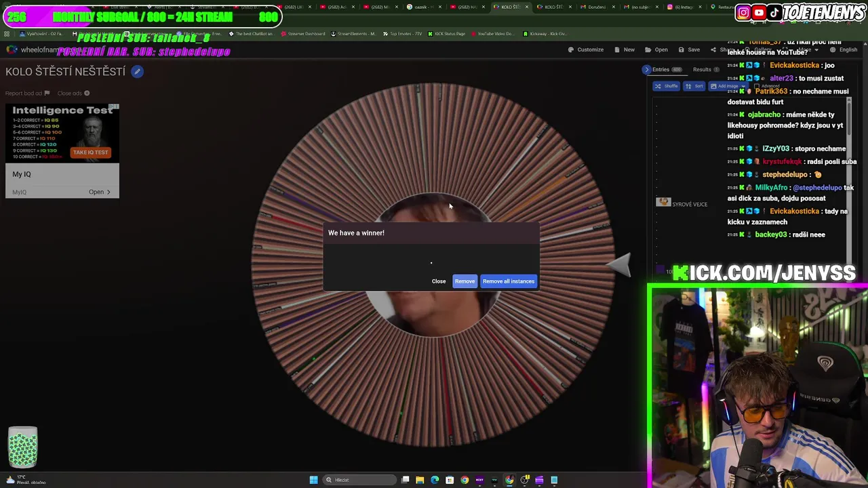
Task: Open the KICK Status Page bookmark
Action: point(446,33)
